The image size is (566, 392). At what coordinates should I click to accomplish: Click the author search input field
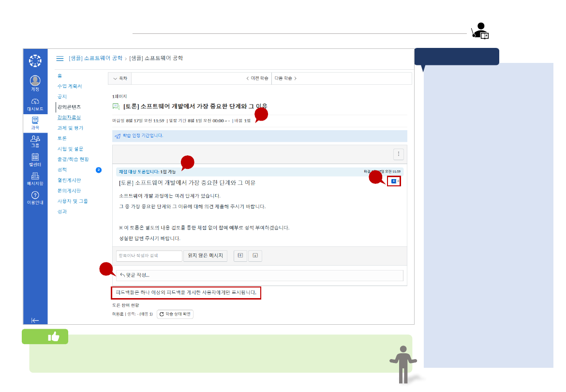[149, 256]
